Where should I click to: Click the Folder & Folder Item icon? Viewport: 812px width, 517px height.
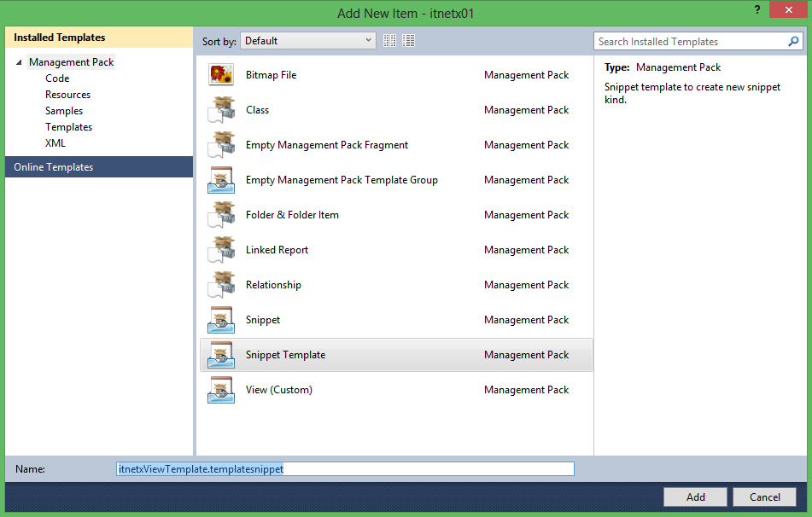[x=221, y=215]
